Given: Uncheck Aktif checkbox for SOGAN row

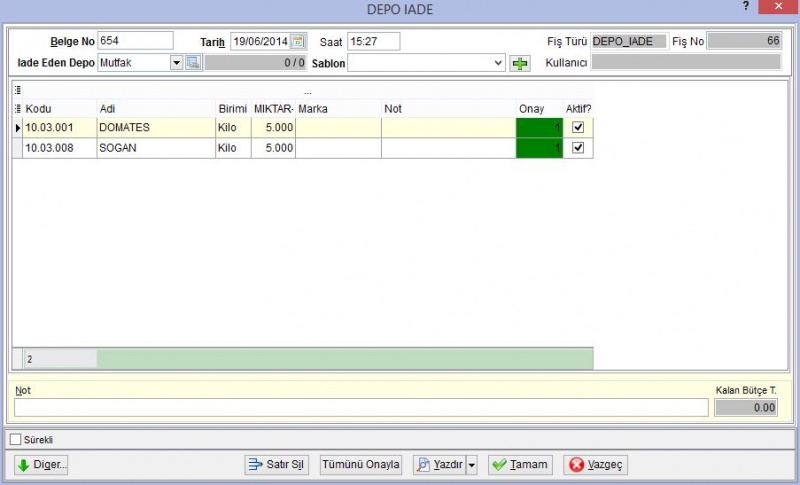Looking at the screenshot, I should coord(578,147).
